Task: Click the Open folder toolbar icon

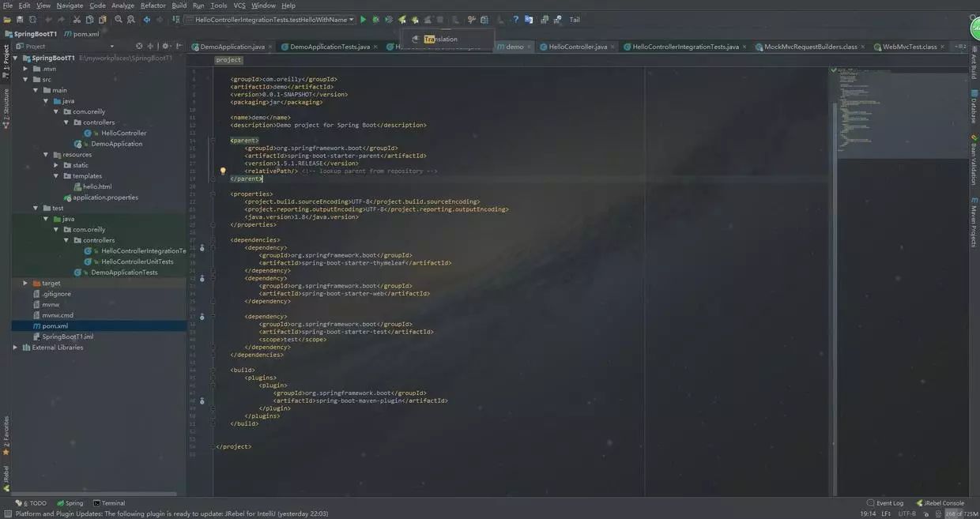Action: click(x=7, y=20)
